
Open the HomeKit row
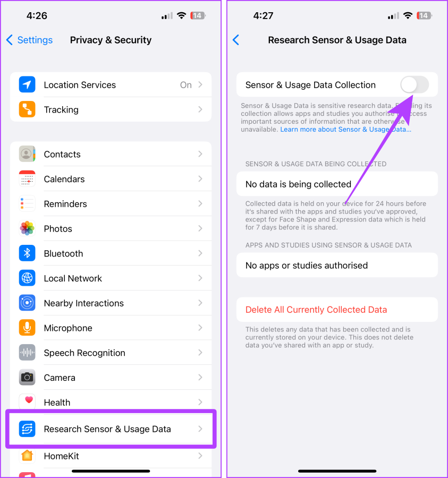[x=111, y=456]
